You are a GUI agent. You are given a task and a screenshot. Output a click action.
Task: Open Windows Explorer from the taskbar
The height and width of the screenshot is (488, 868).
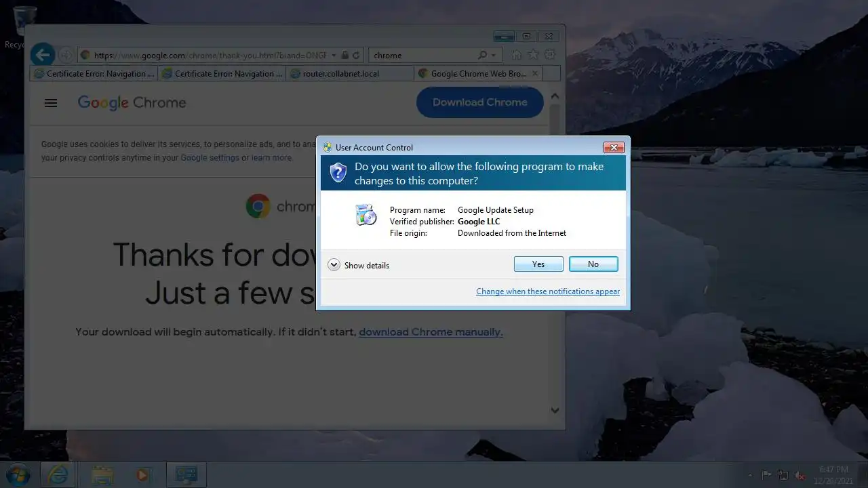102,474
